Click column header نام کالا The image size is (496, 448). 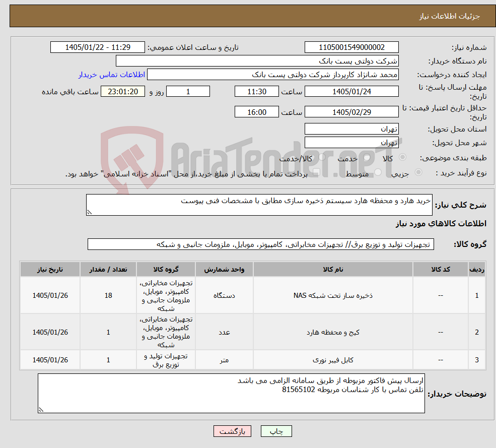click(x=333, y=269)
